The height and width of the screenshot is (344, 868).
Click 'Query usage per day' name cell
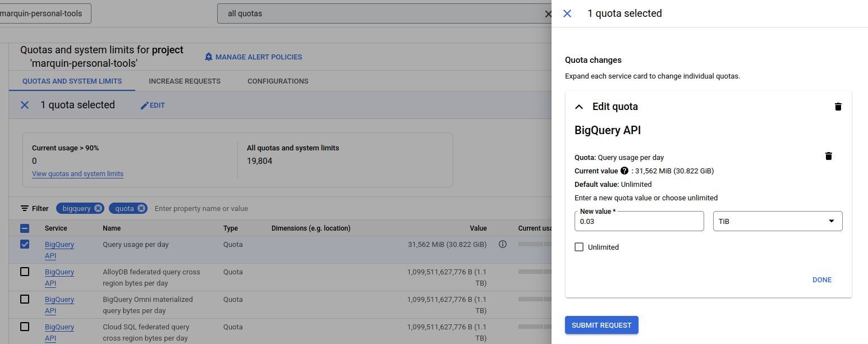click(136, 245)
